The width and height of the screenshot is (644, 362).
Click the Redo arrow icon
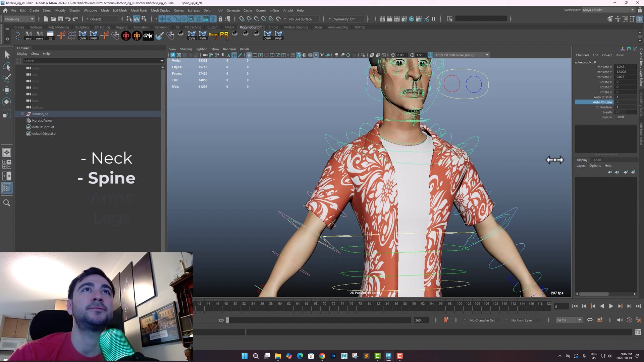[75, 19]
